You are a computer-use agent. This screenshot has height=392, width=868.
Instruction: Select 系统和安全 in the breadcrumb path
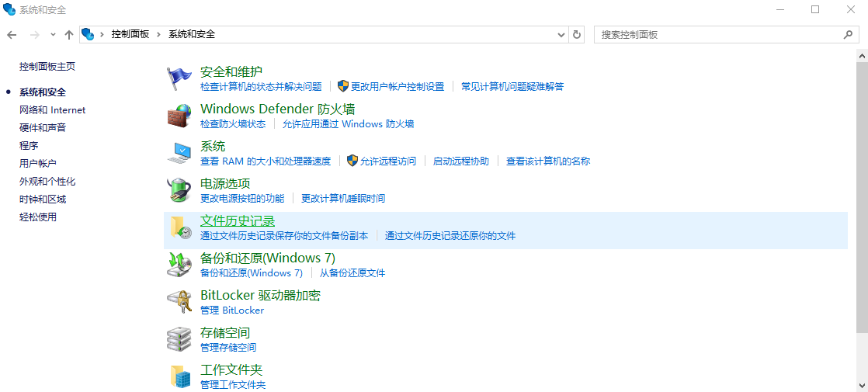pos(192,34)
